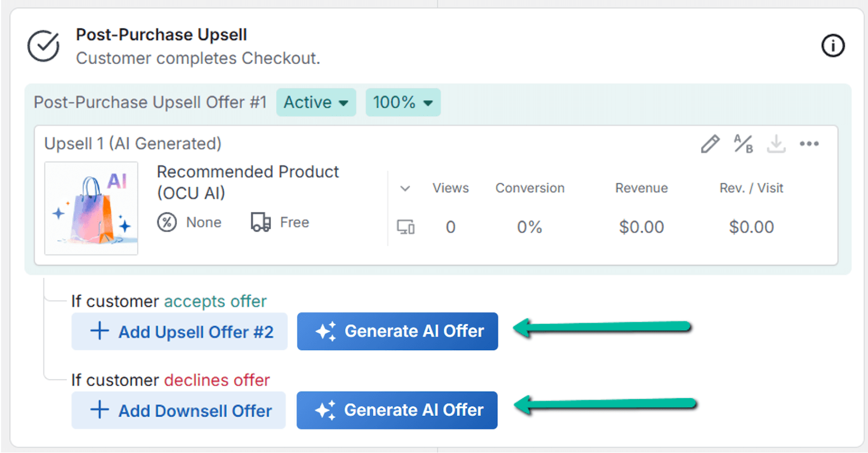
Task: Edit Upsell 1 with the pencil icon
Action: pyautogui.click(x=710, y=144)
